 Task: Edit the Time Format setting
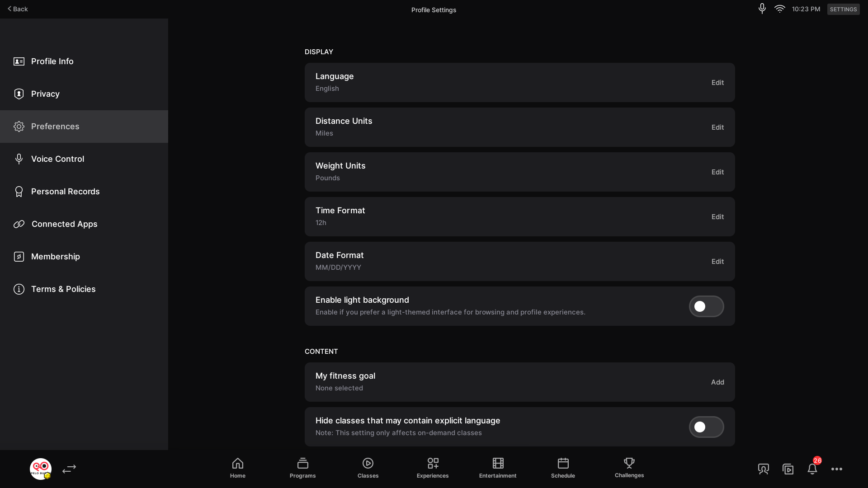click(x=717, y=217)
